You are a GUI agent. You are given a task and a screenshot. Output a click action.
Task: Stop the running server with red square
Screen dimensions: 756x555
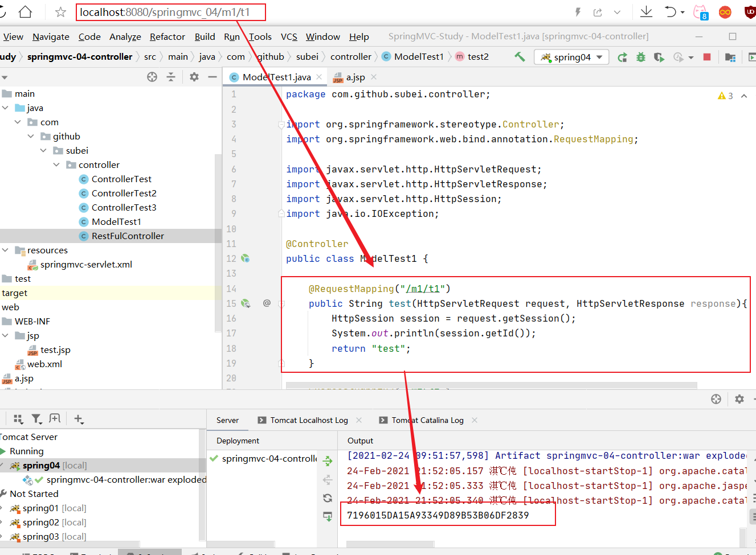(707, 57)
